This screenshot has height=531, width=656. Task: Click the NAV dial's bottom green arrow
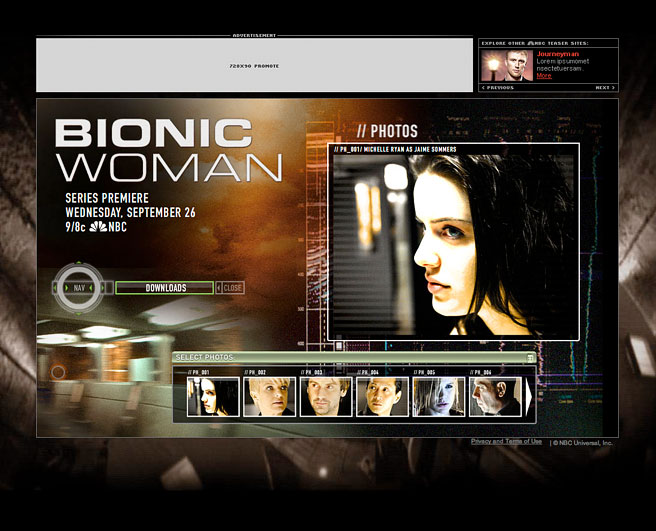pyautogui.click(x=79, y=313)
